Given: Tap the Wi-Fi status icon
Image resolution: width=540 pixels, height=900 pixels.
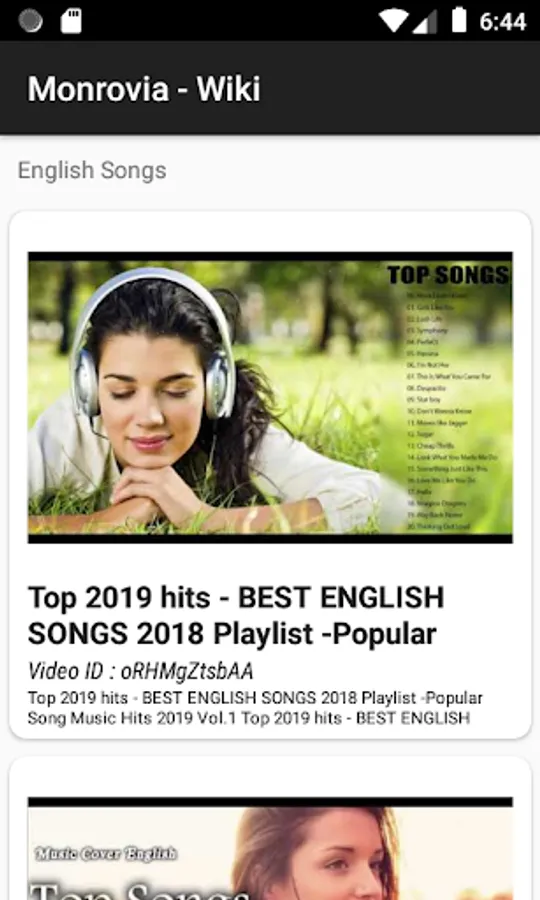Looking at the screenshot, I should 394,21.
